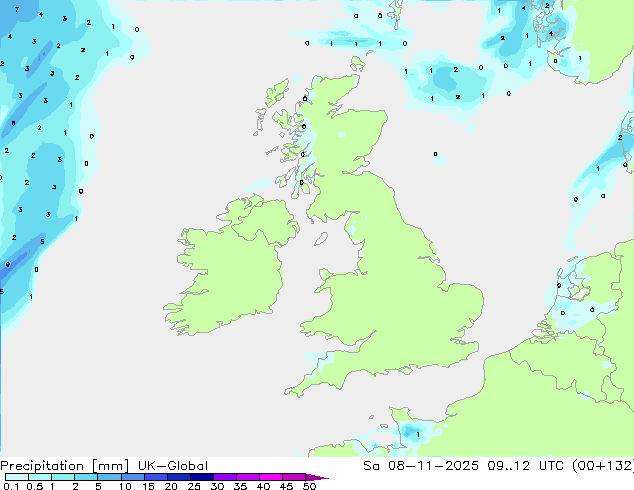Click the legend value label '25'

tap(194, 486)
